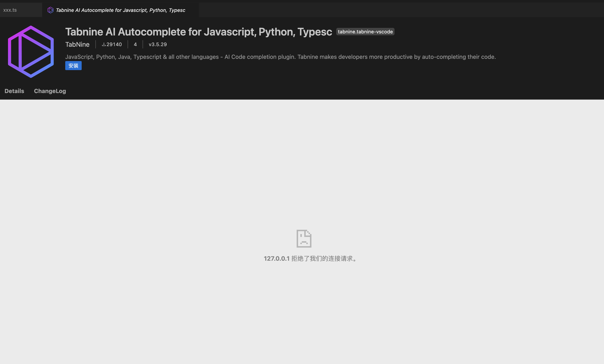
Task: Click the purple cube icon beside tab title
Action: [x=50, y=10]
